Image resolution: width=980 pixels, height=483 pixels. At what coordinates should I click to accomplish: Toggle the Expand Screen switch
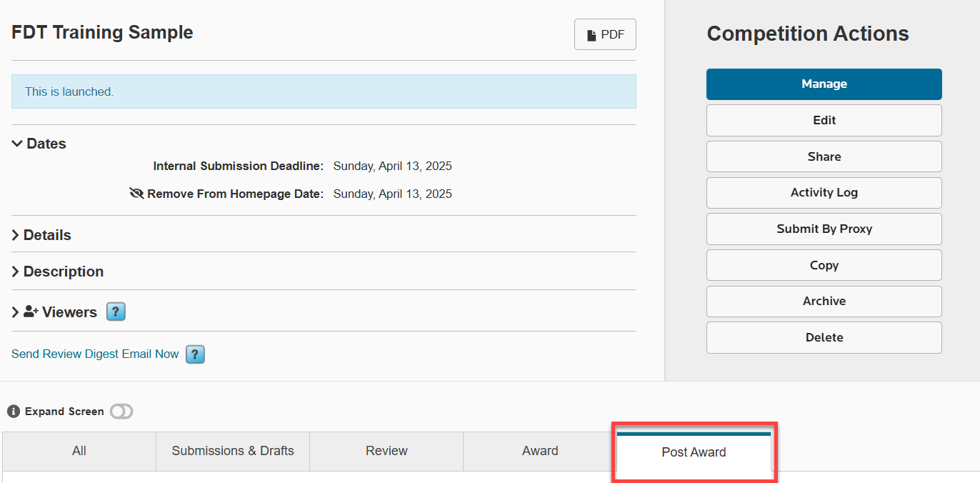(x=121, y=412)
